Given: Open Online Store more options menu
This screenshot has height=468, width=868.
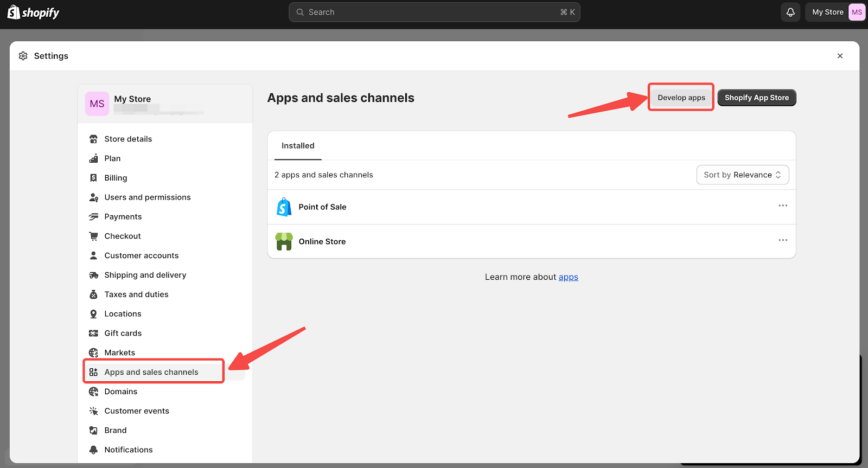Looking at the screenshot, I should click(x=783, y=240).
